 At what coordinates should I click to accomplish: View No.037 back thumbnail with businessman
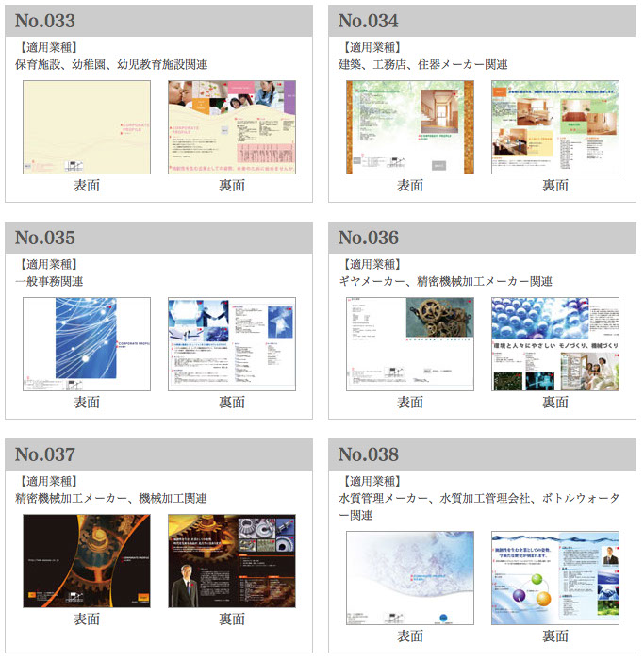(232, 561)
